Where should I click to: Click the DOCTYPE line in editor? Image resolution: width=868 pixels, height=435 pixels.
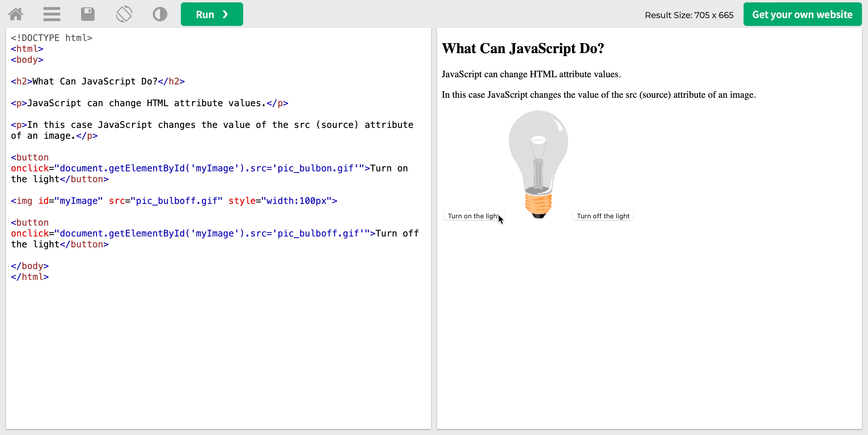point(52,38)
